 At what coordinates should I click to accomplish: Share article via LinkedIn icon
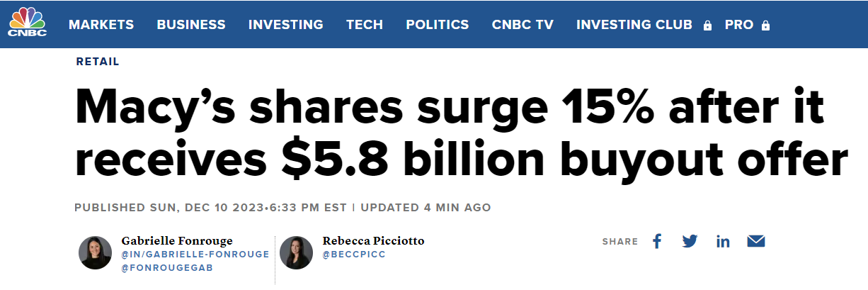pos(723,241)
